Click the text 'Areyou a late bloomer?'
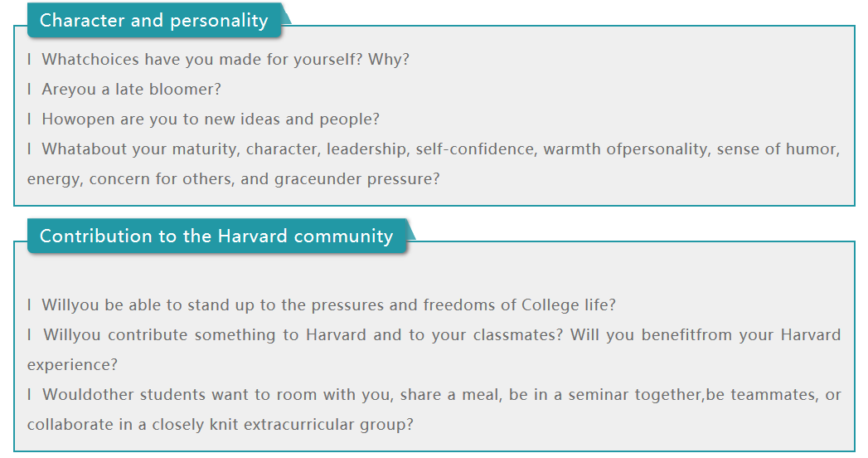This screenshot has width=868, height=458. [x=132, y=90]
